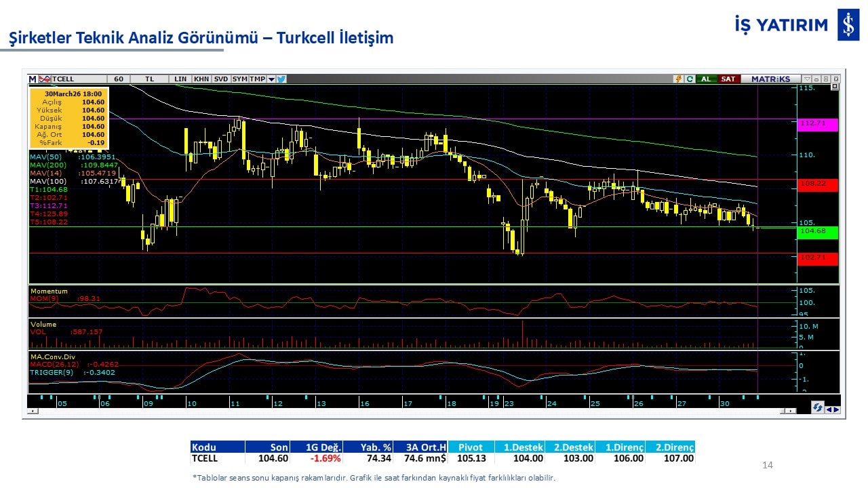Expand the dropdown arrow after TMP
The width and height of the screenshot is (868, 488).
coord(271,79)
